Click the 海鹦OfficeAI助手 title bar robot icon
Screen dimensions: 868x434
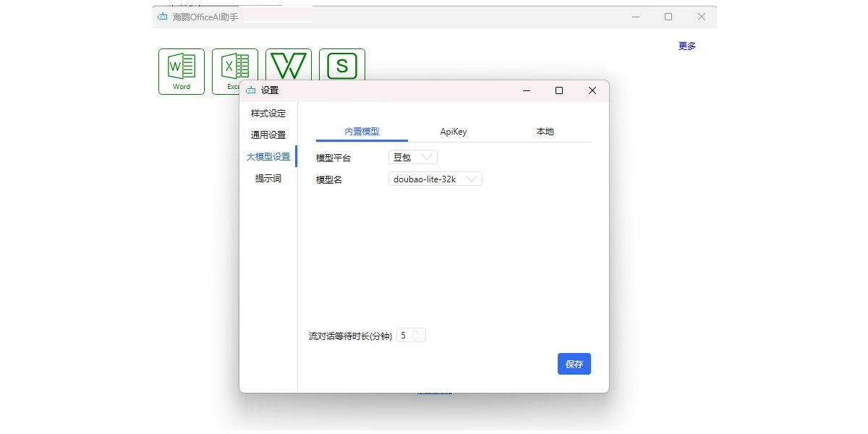click(163, 17)
